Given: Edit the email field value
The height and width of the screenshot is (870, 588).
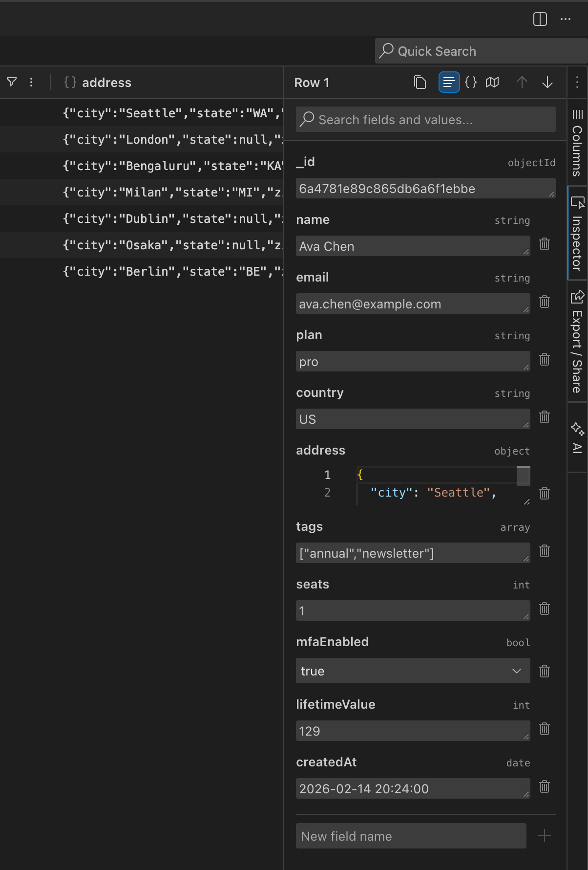Looking at the screenshot, I should (413, 304).
